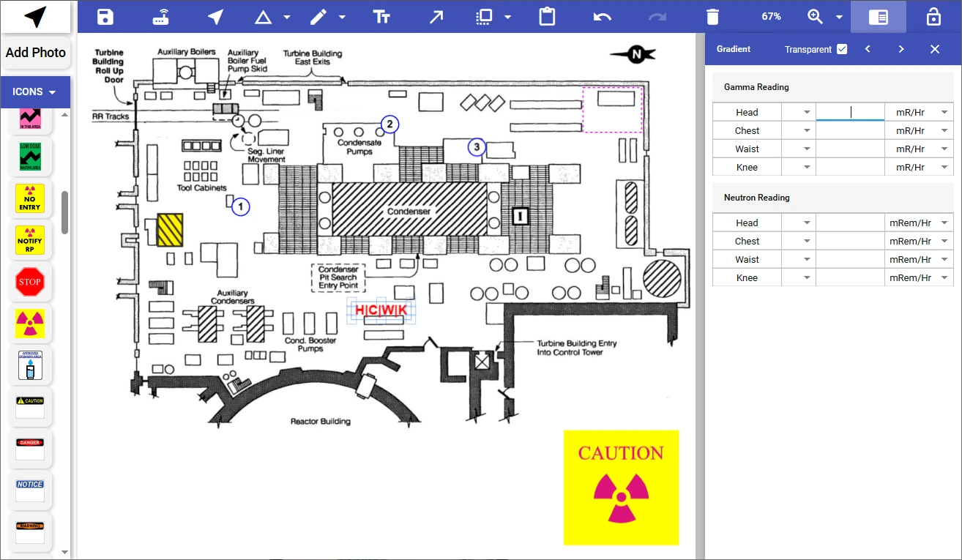Pick the Notice sign icon
The width and height of the screenshot is (962, 560).
pos(30,491)
